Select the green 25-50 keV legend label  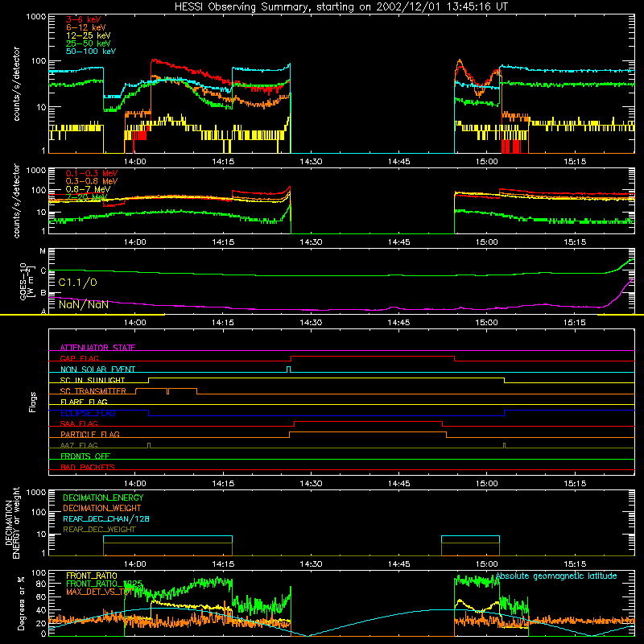pos(89,43)
